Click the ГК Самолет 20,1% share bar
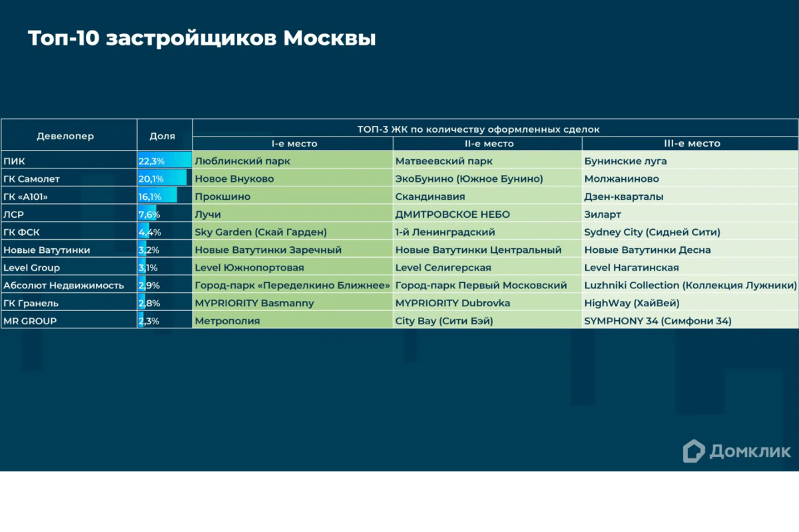Viewport: 799px width, 532px height. (162, 179)
